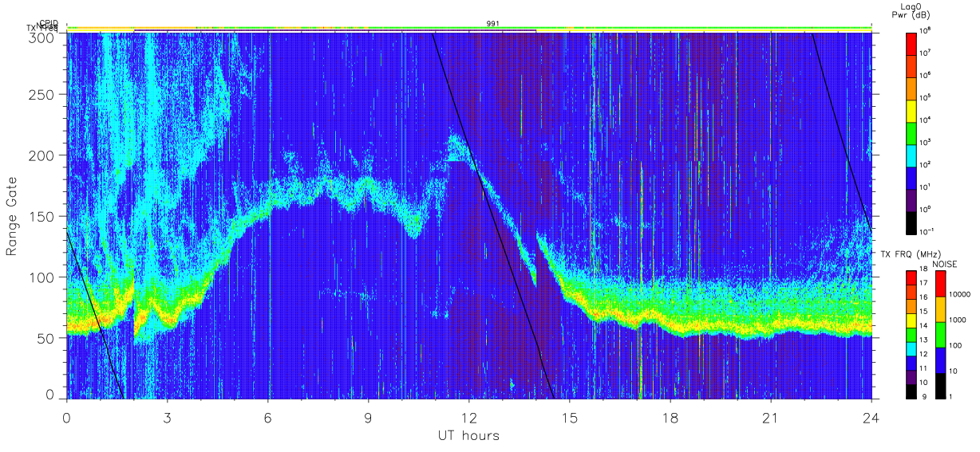Click the black 10^-1–10^0 power swatch
The height and width of the screenshot is (452, 980).
(x=912, y=222)
